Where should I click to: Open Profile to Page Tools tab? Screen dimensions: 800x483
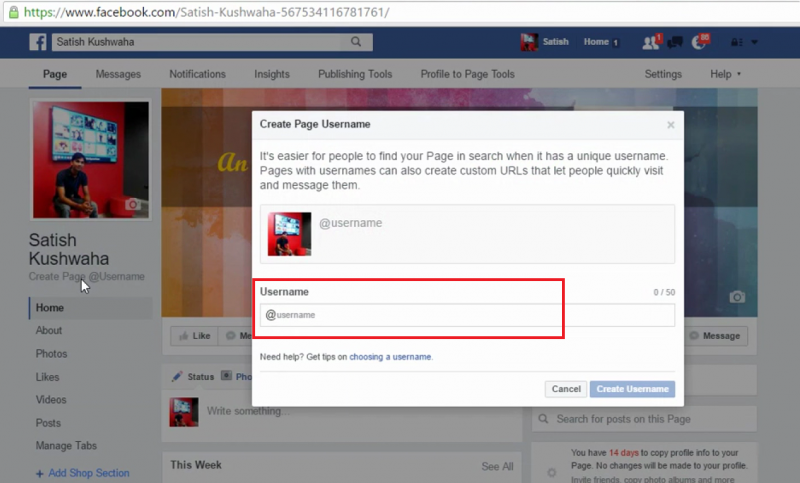click(x=467, y=74)
